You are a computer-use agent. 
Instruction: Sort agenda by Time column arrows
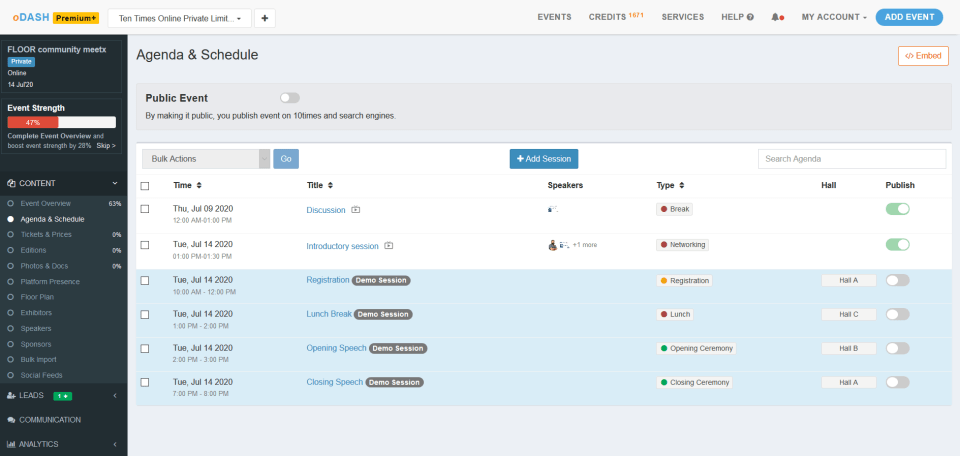(x=198, y=185)
